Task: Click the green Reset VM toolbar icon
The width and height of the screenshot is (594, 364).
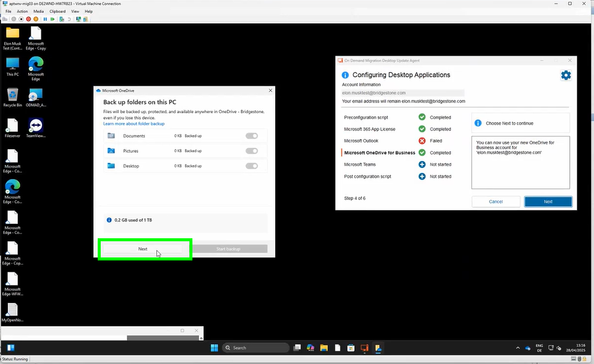Action: 53,19
